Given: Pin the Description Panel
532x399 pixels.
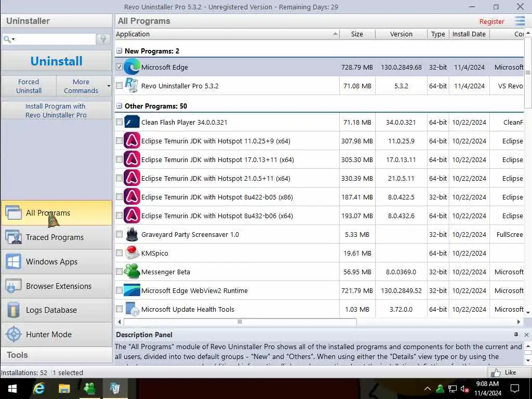Looking at the screenshot, I should tap(516, 335).
